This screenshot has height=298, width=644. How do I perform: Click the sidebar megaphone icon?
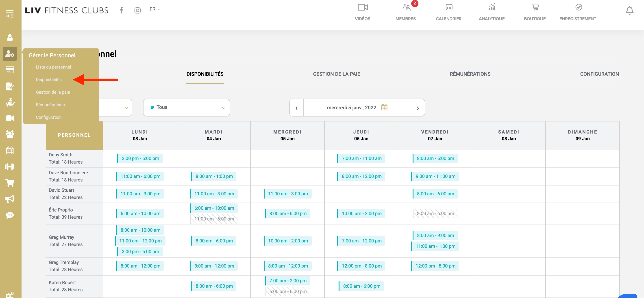10,199
